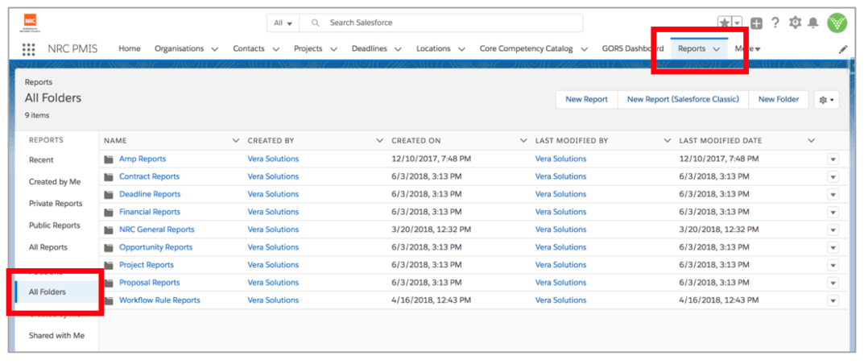Sort by the Name column header

(115, 141)
